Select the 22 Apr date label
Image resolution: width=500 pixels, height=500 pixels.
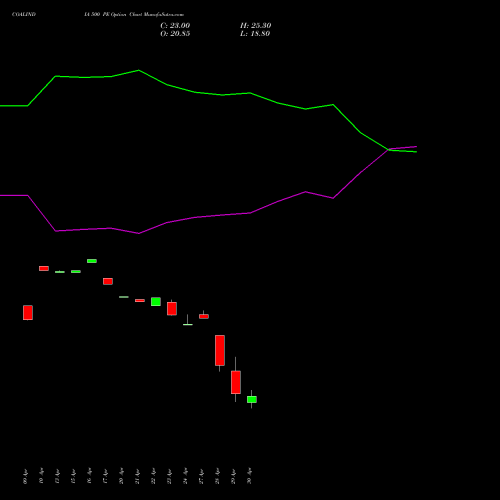(153, 476)
